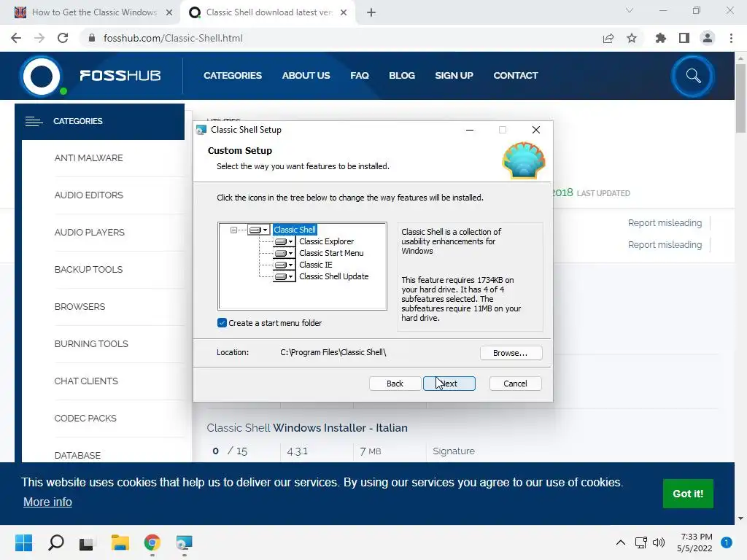
Task: Click the site lock security icon
Action: 92,38
